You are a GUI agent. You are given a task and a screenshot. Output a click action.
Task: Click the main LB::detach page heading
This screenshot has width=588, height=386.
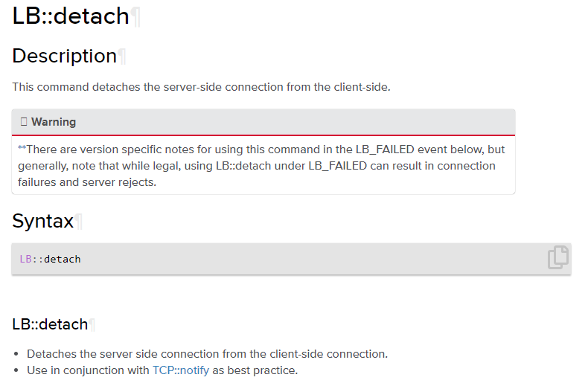71,16
